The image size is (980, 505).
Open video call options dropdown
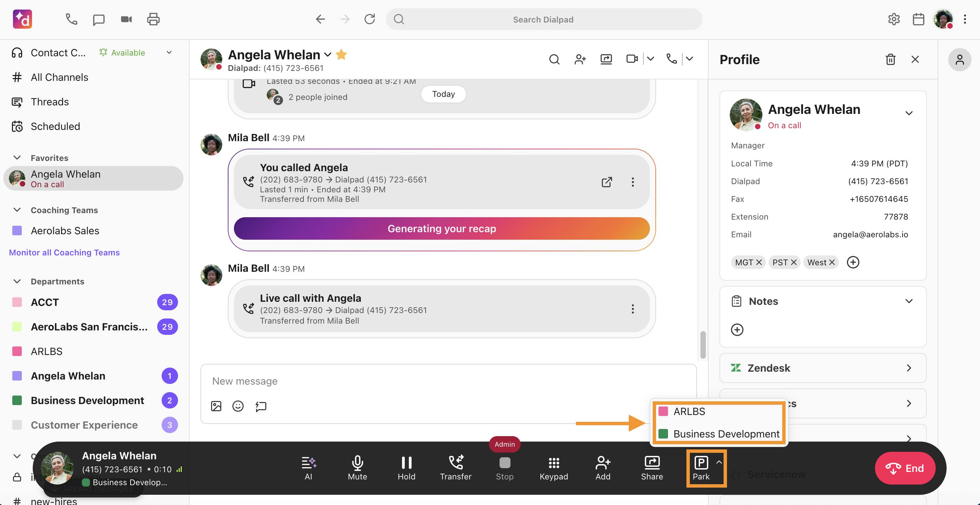pos(651,59)
